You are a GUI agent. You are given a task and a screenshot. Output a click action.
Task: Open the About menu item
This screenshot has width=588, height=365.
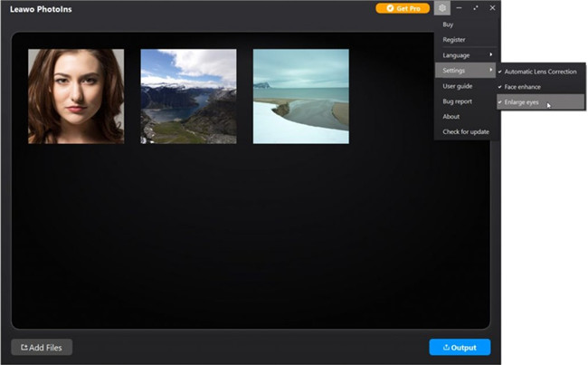450,117
